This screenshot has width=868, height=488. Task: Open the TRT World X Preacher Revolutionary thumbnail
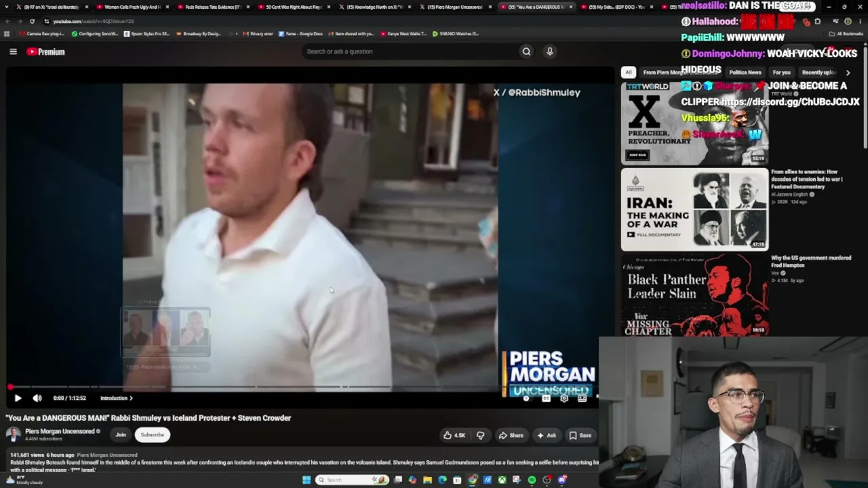point(694,123)
